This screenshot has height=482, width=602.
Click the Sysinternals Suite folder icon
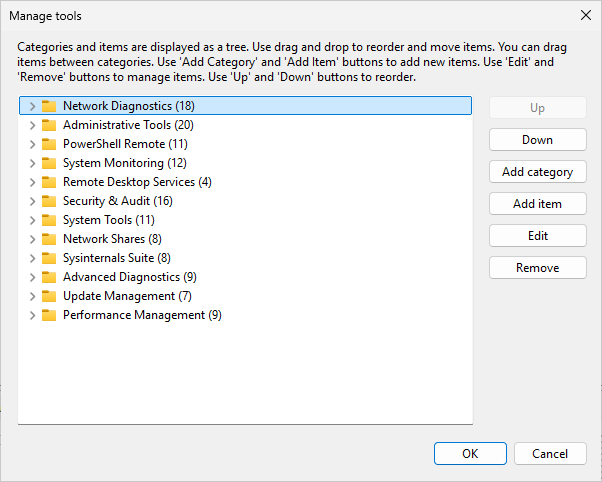point(48,258)
